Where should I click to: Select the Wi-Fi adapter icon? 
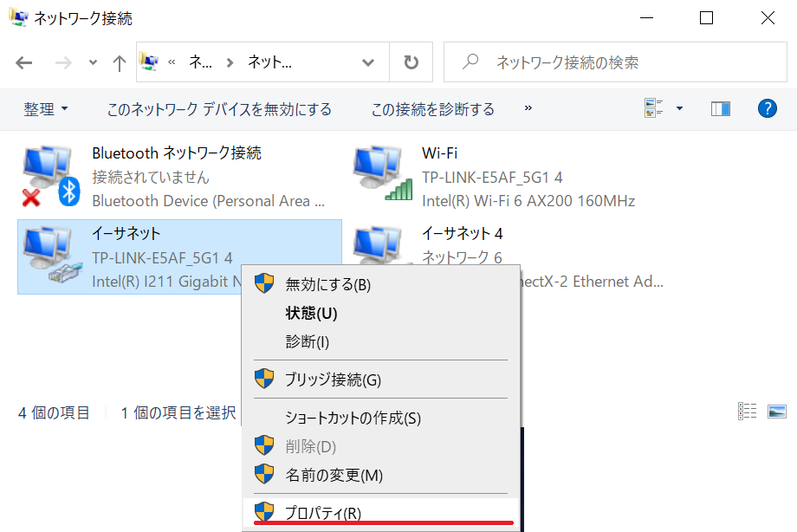pos(382,173)
